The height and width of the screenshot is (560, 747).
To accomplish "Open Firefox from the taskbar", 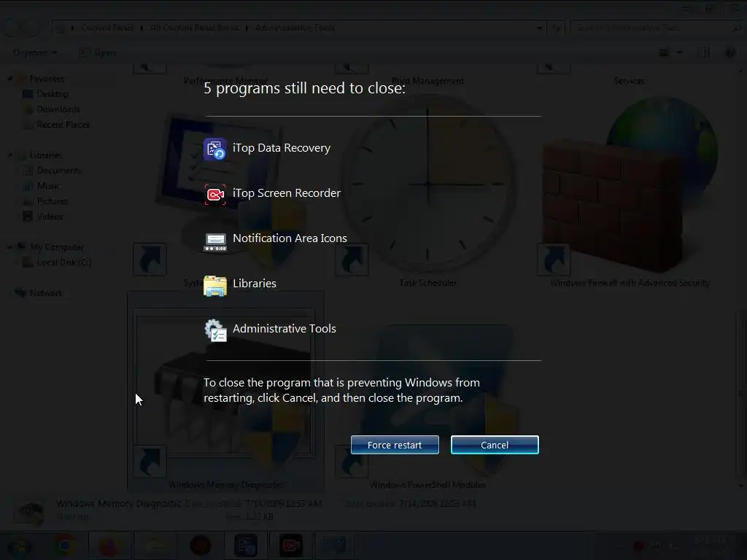I will pos(109,545).
